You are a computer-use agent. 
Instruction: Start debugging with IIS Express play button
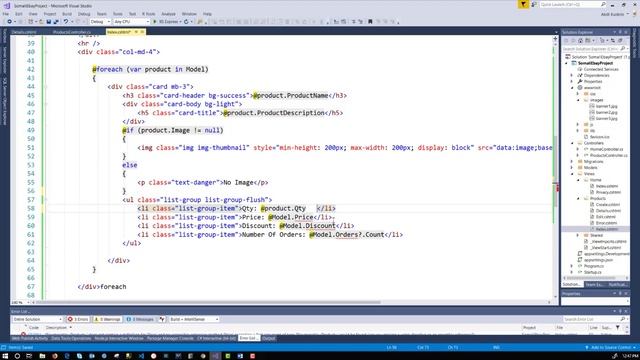pos(155,22)
